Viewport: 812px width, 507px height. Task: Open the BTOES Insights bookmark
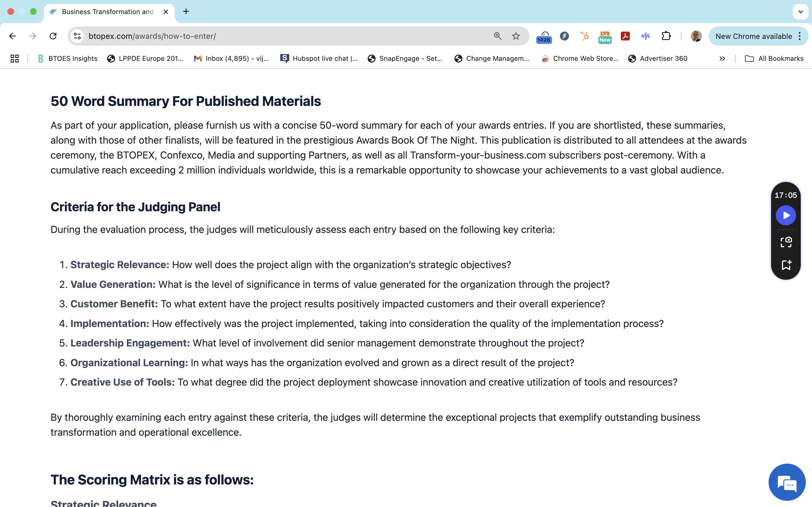pos(67,59)
